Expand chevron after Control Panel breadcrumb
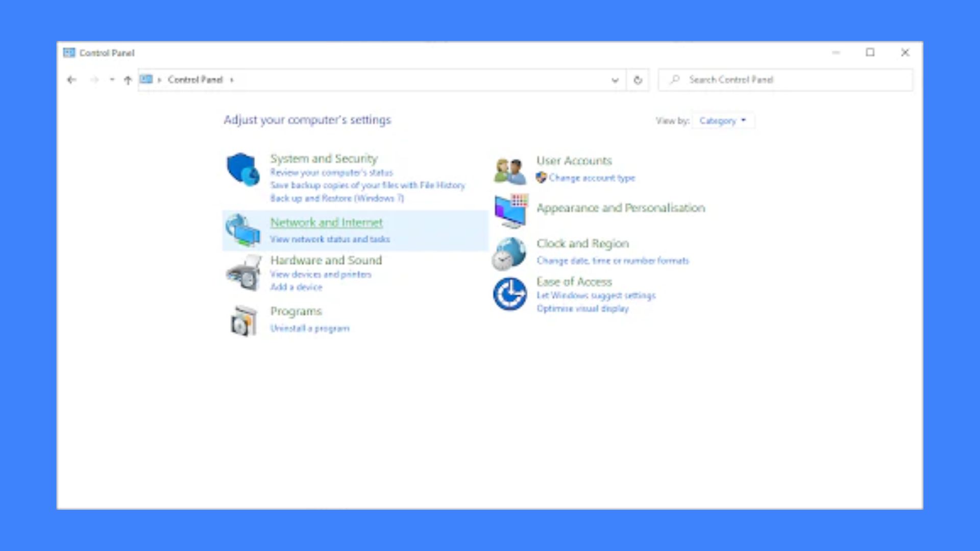Viewport: 980px width, 551px height. click(x=232, y=80)
